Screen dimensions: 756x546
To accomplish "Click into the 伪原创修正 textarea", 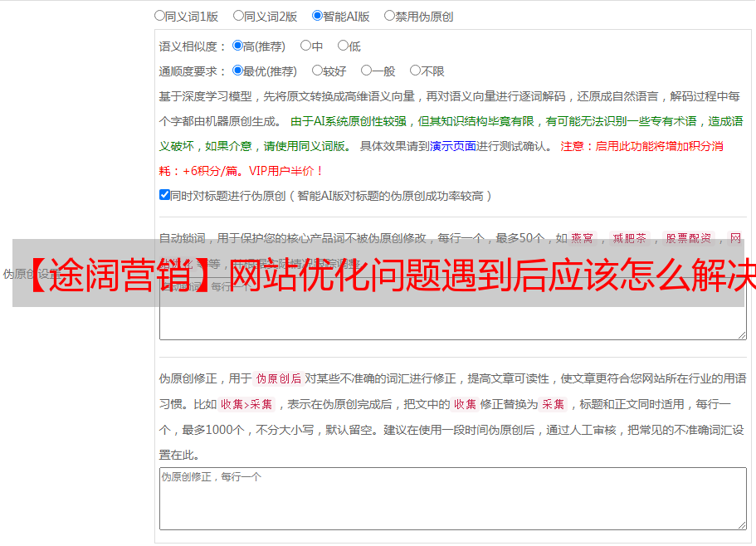I will pyautogui.click(x=453, y=499).
